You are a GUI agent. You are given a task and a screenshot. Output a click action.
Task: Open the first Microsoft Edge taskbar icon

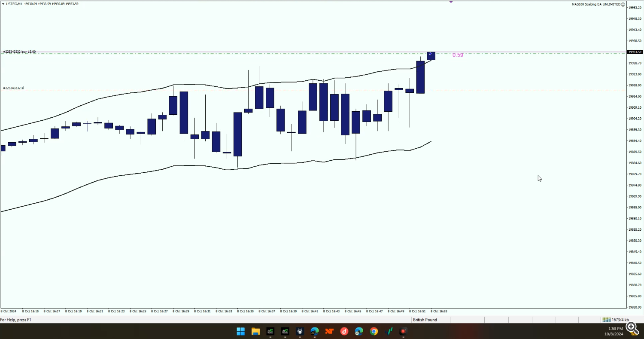point(315,331)
